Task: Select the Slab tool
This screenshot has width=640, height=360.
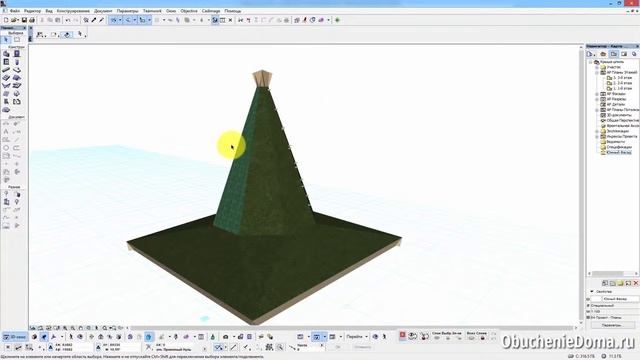Action: pyautogui.click(x=17, y=70)
